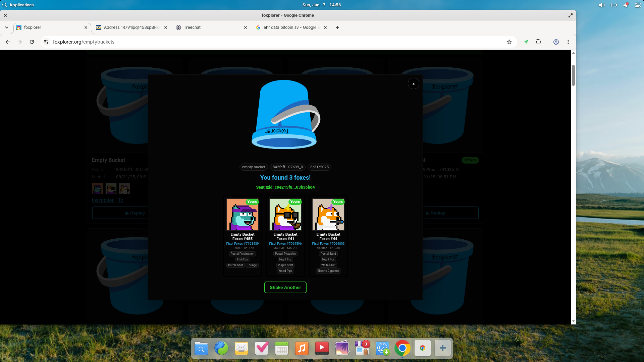Open the network connections icon
Image resolution: width=644 pixels, height=362 pixels.
(x=613, y=5)
